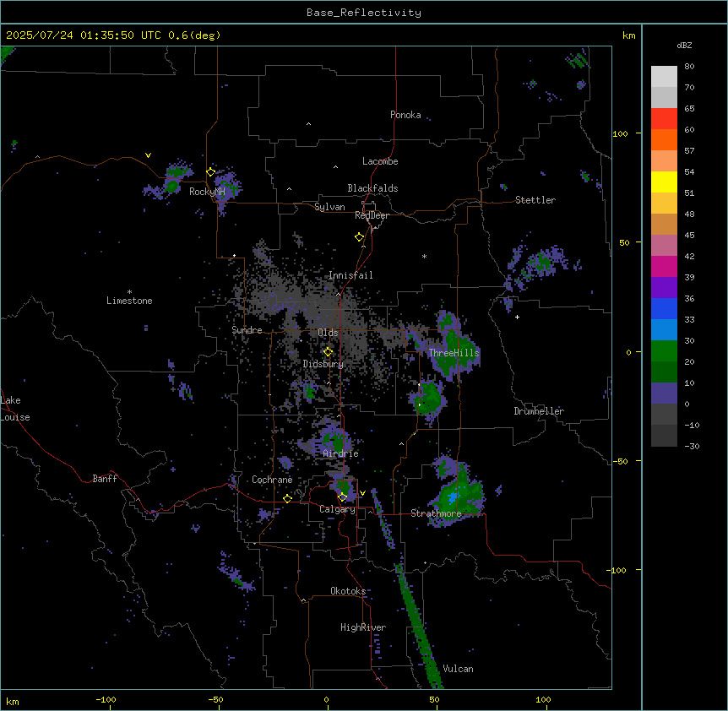Click the yellow diamond marker beside RockyNH
This screenshot has width=728, height=711.
click(211, 172)
